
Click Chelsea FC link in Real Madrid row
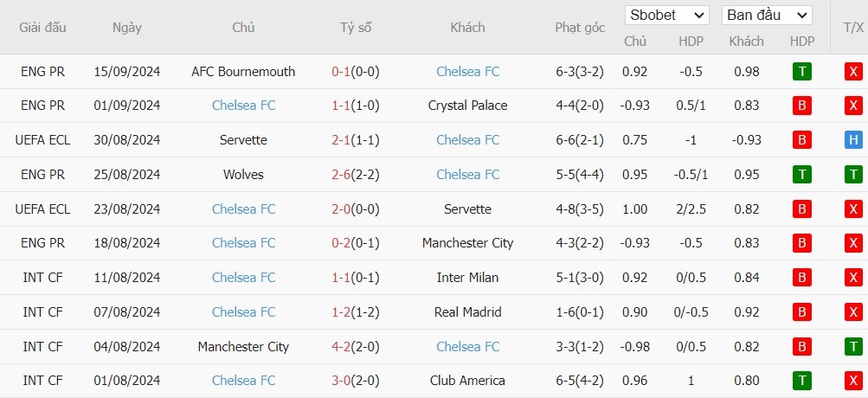point(243,312)
